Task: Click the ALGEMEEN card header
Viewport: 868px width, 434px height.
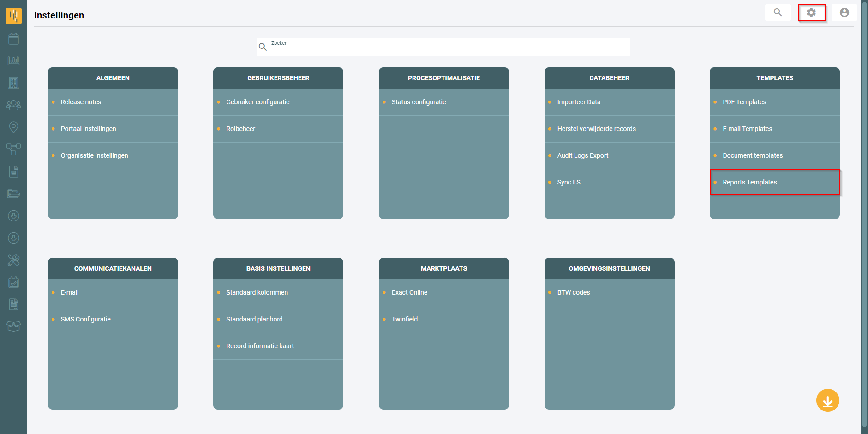Action: (113, 78)
